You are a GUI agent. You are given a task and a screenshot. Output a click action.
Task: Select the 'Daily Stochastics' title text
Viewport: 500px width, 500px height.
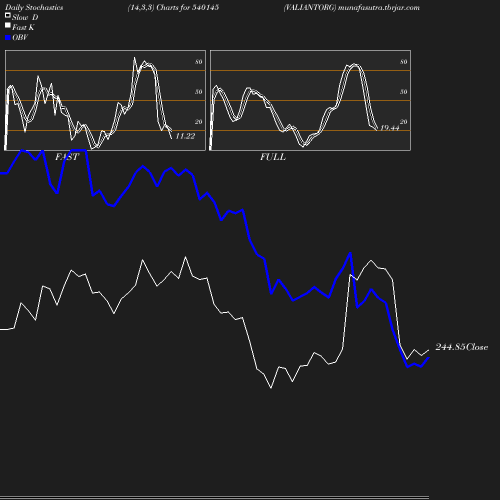tap(34, 8)
